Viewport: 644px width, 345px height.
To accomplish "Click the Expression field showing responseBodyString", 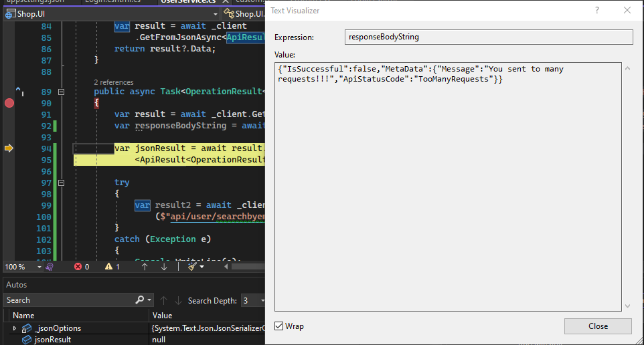I will click(488, 37).
